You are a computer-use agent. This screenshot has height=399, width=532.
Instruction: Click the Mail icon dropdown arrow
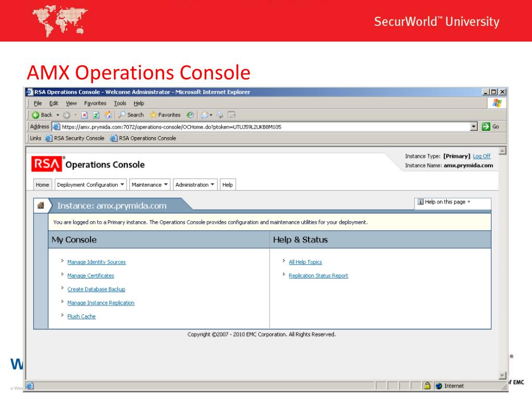(x=211, y=115)
